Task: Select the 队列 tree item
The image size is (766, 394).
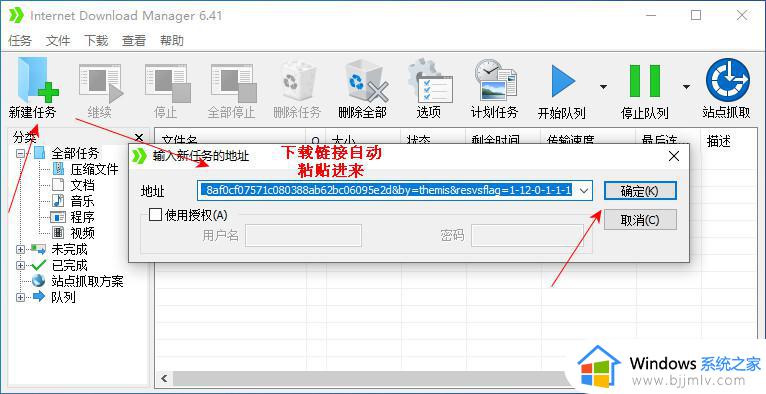Action: 64,297
